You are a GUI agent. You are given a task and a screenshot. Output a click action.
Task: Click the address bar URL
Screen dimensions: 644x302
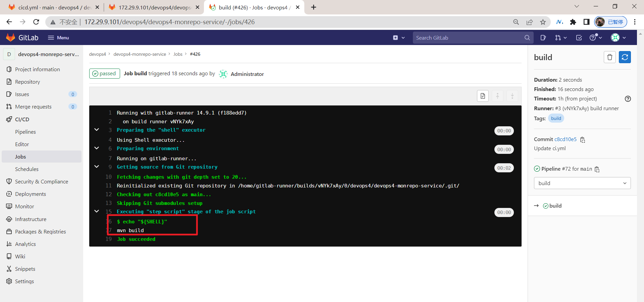pos(169,22)
